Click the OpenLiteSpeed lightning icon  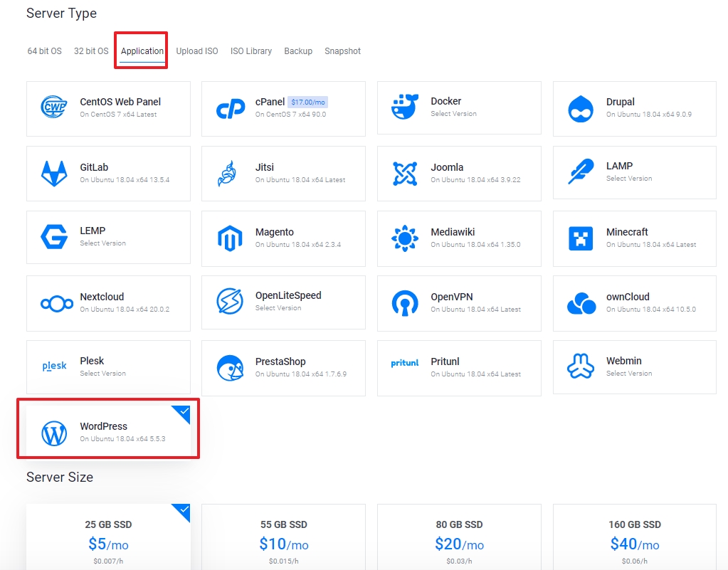(x=230, y=301)
